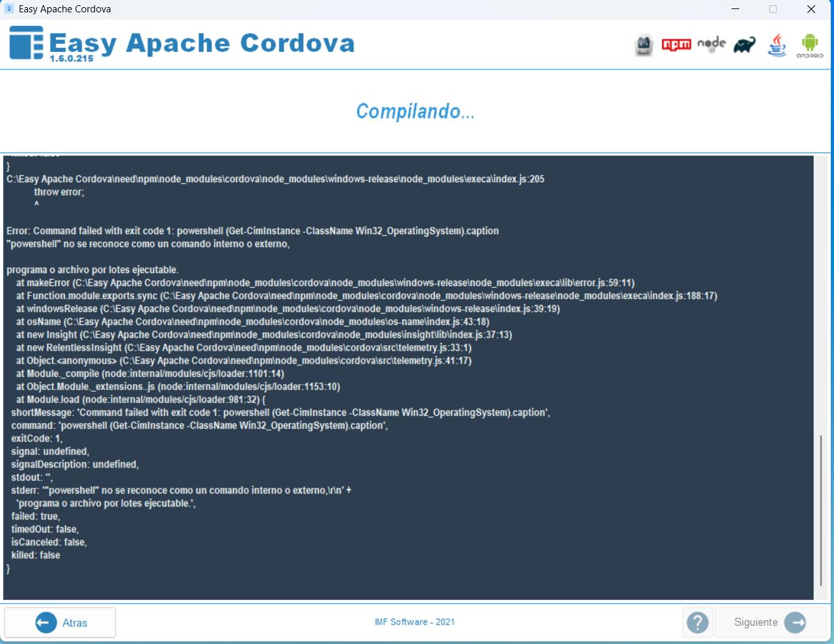The width and height of the screenshot is (834, 644).
Task: Click the 'at windowsRelease' stack trace line
Action: [x=288, y=309]
